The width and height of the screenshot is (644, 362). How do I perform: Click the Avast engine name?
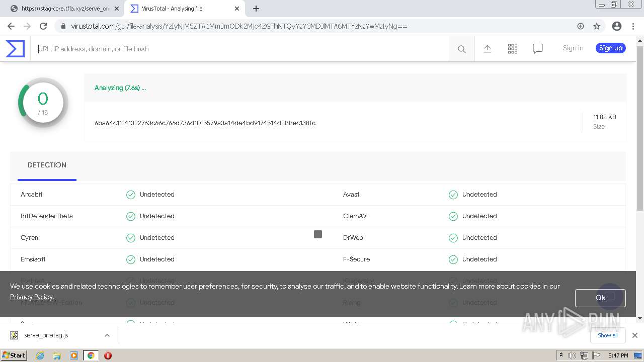(x=351, y=194)
